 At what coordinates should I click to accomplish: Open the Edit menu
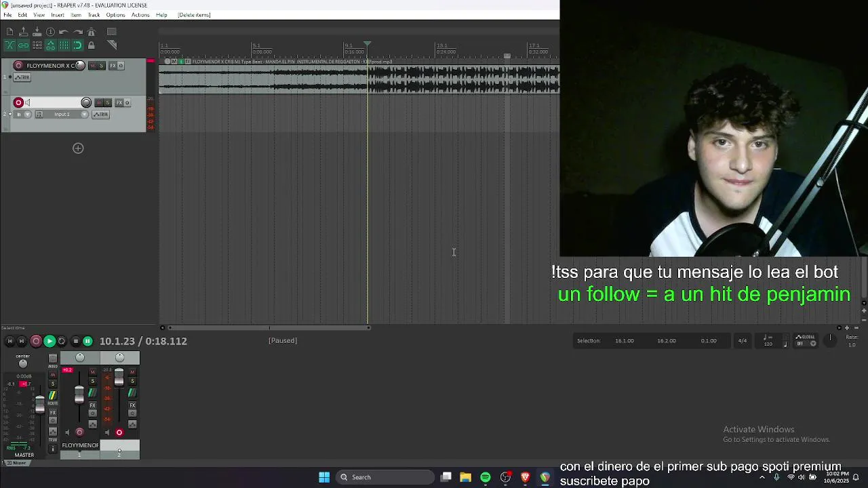pos(22,15)
